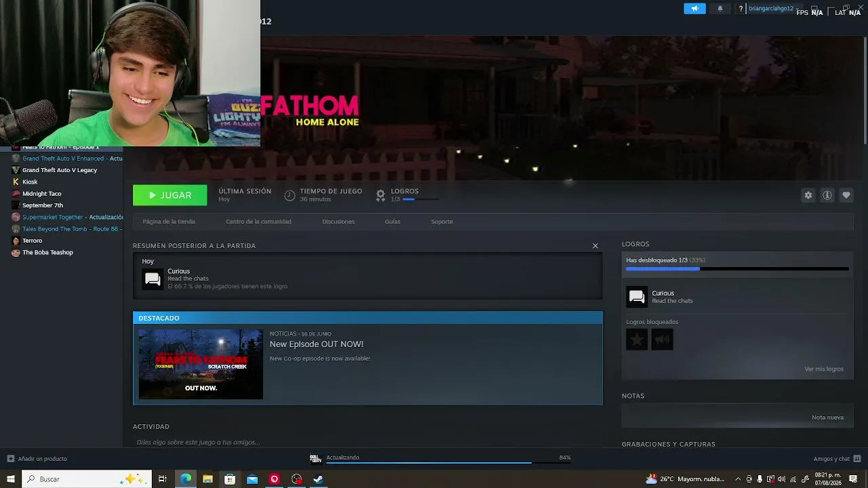Screen dimensions: 868x488
Task: Click the achievements progress bar 1/3
Action: coord(737,269)
